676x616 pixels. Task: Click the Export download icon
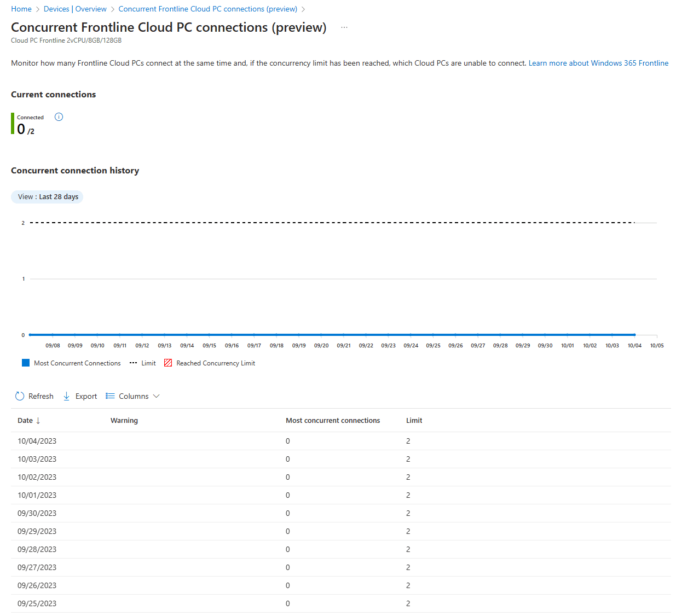click(x=66, y=396)
